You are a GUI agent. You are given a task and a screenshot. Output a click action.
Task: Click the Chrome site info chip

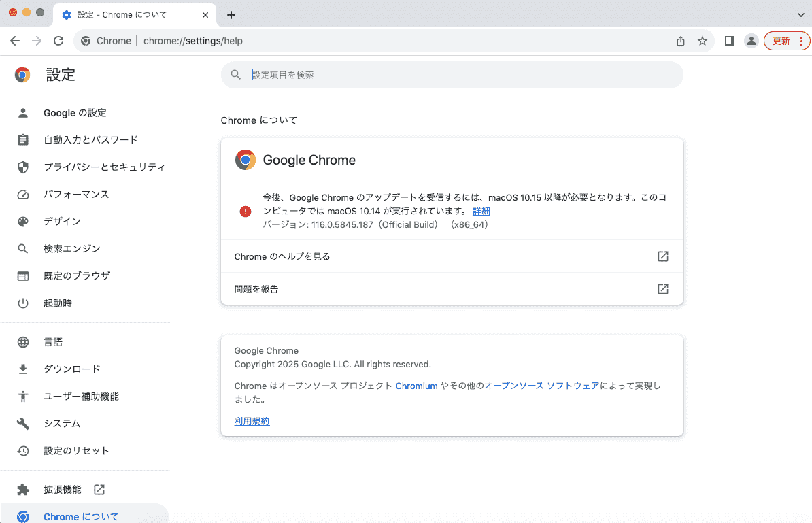[x=106, y=41]
